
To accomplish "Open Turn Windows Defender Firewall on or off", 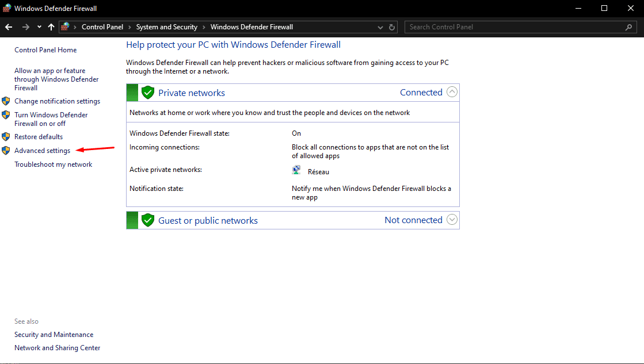I will (51, 119).
